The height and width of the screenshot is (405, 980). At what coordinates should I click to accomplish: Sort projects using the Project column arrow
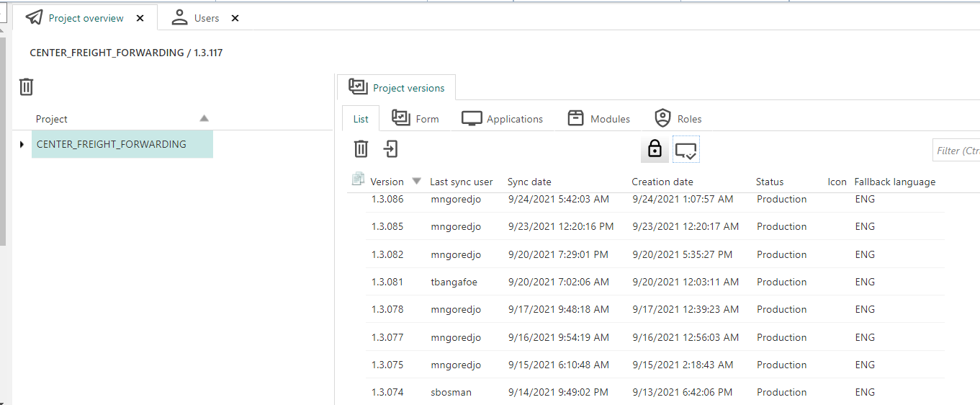point(204,118)
